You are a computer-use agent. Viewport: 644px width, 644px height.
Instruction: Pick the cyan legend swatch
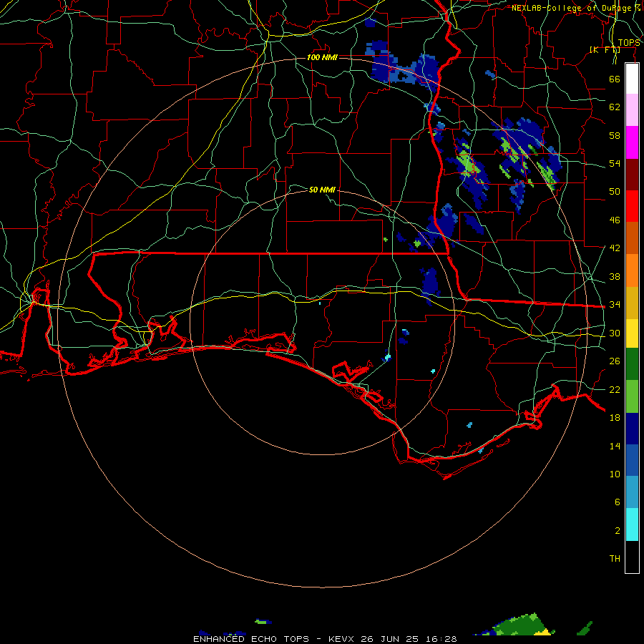(x=632, y=525)
